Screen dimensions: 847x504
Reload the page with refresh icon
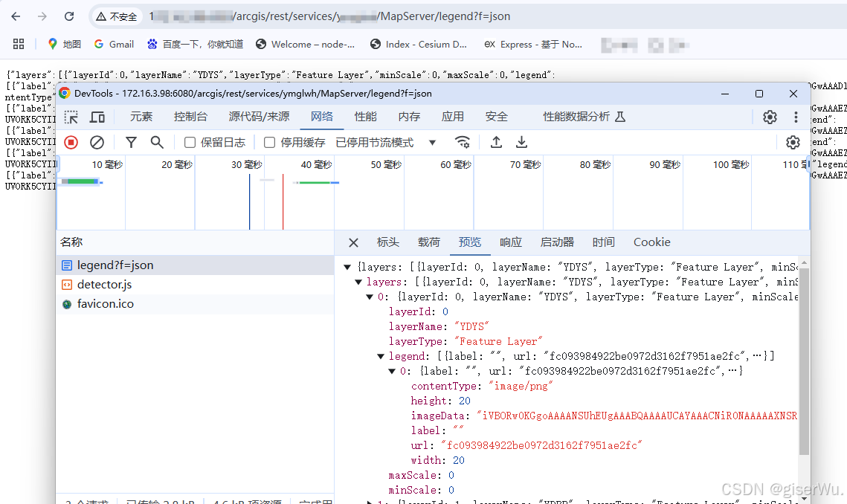[x=69, y=16]
